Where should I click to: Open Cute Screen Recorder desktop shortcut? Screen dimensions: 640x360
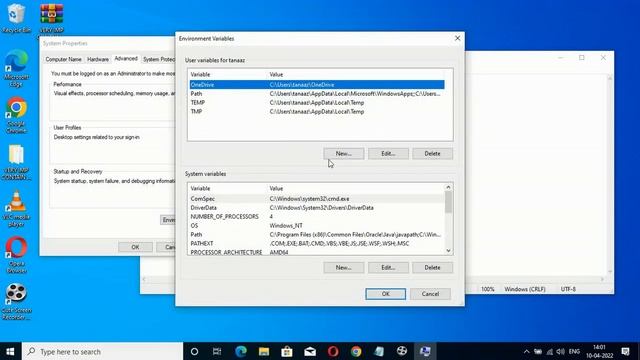[16, 302]
